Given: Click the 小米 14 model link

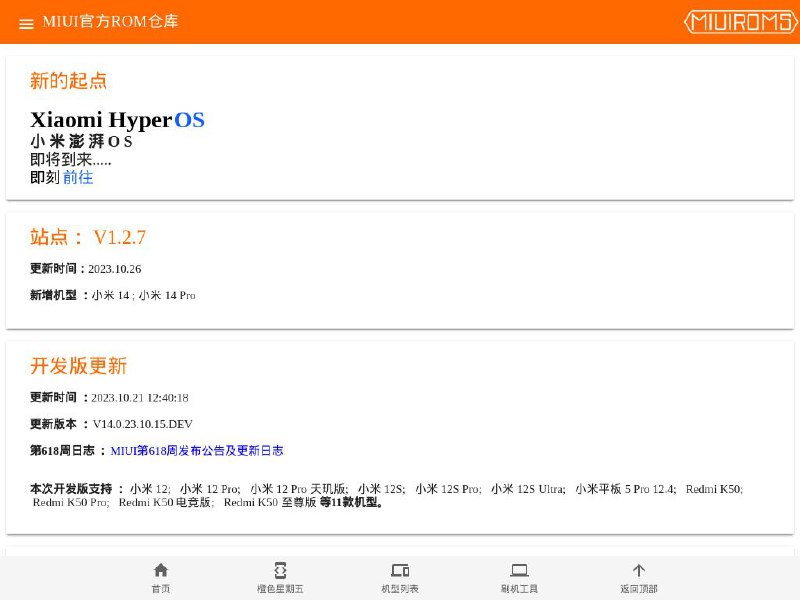Looking at the screenshot, I should (110, 295).
